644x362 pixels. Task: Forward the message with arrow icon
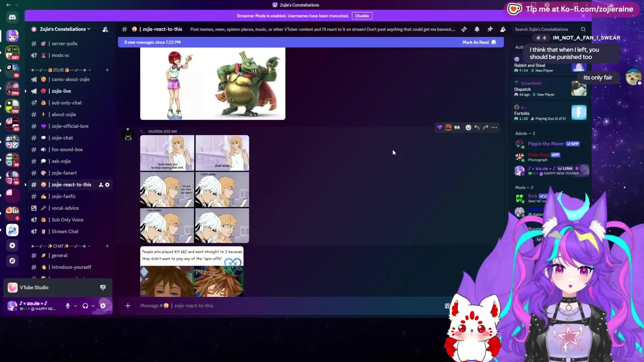click(x=486, y=128)
